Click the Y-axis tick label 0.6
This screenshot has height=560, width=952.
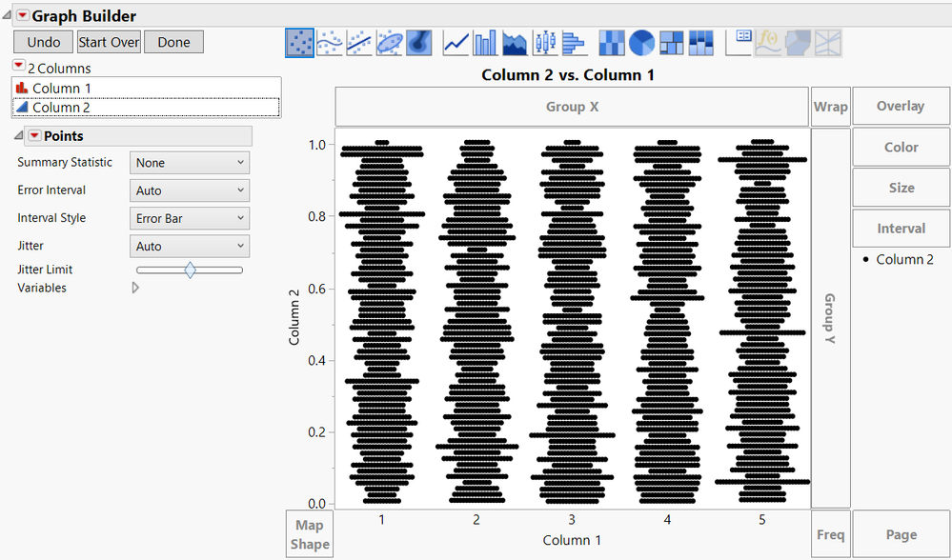click(x=317, y=289)
